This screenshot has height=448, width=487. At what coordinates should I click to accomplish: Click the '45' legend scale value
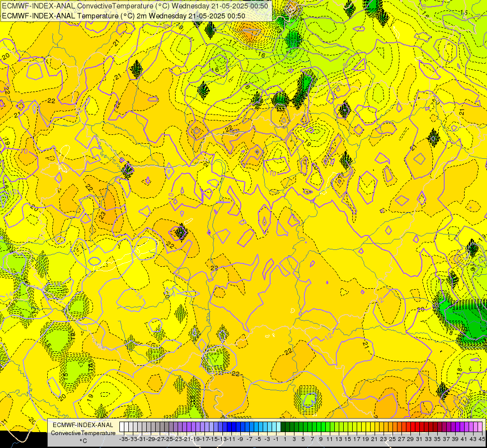pos(482,440)
